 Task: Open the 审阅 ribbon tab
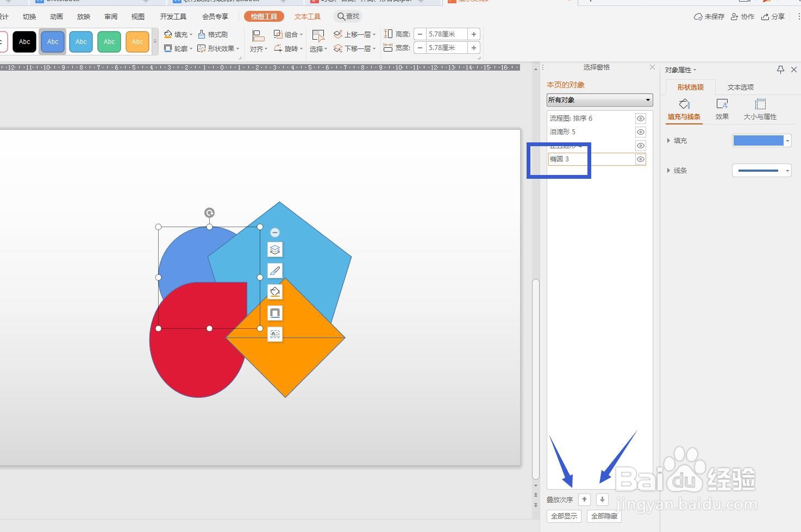[111, 17]
